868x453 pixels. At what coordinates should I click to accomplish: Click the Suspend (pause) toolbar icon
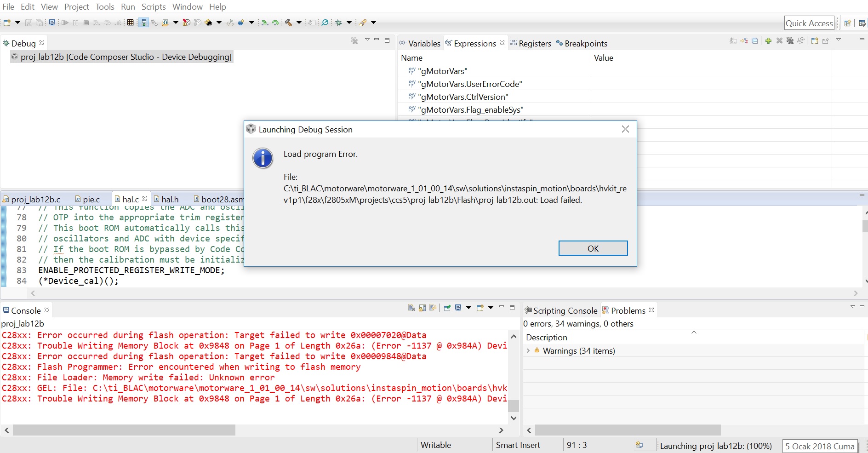75,23
